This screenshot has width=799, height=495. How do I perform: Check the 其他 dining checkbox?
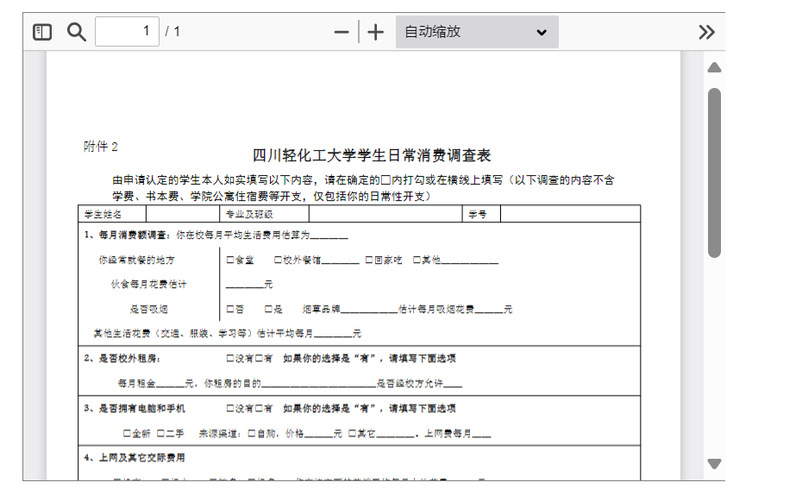coord(417,260)
